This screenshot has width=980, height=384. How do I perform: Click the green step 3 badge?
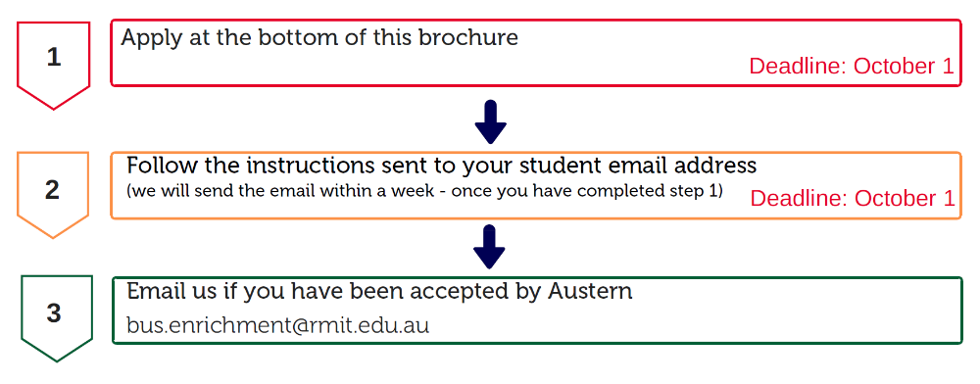[x=56, y=318]
